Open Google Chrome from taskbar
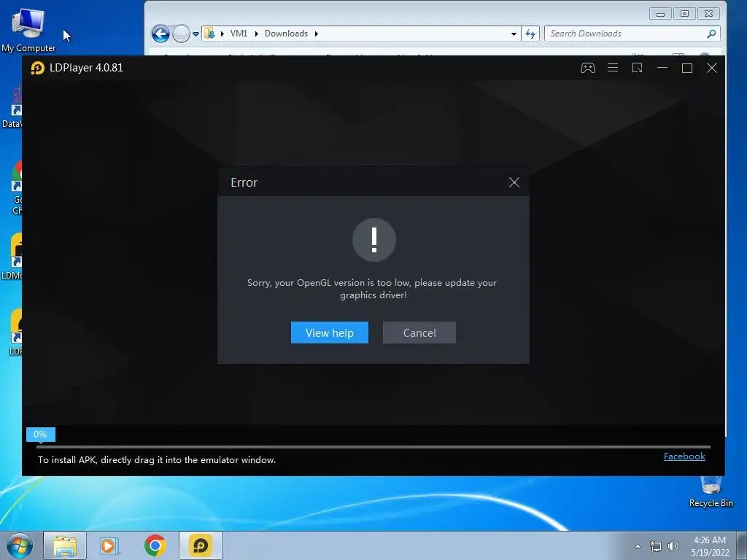The width and height of the screenshot is (747, 560). [155, 545]
